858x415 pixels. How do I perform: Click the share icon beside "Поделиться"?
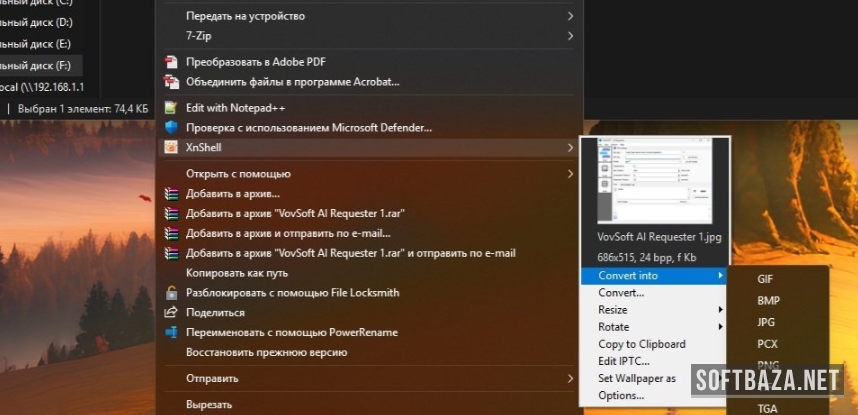(x=171, y=312)
